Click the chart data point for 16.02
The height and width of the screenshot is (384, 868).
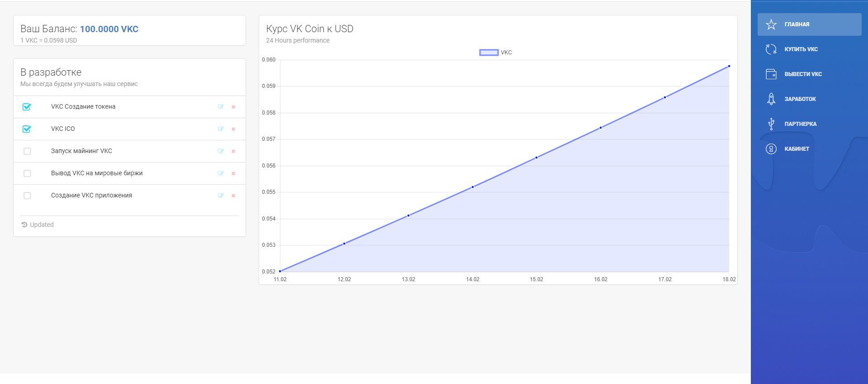pos(601,128)
